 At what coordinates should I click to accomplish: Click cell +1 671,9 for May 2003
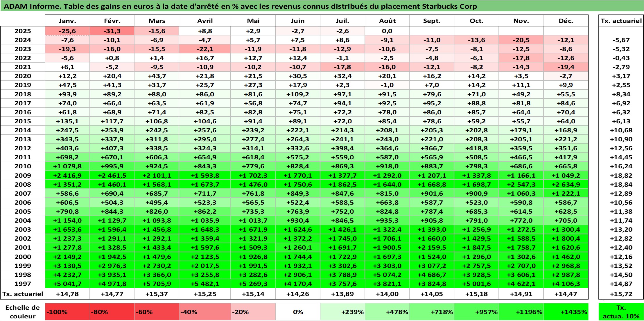(x=253, y=229)
